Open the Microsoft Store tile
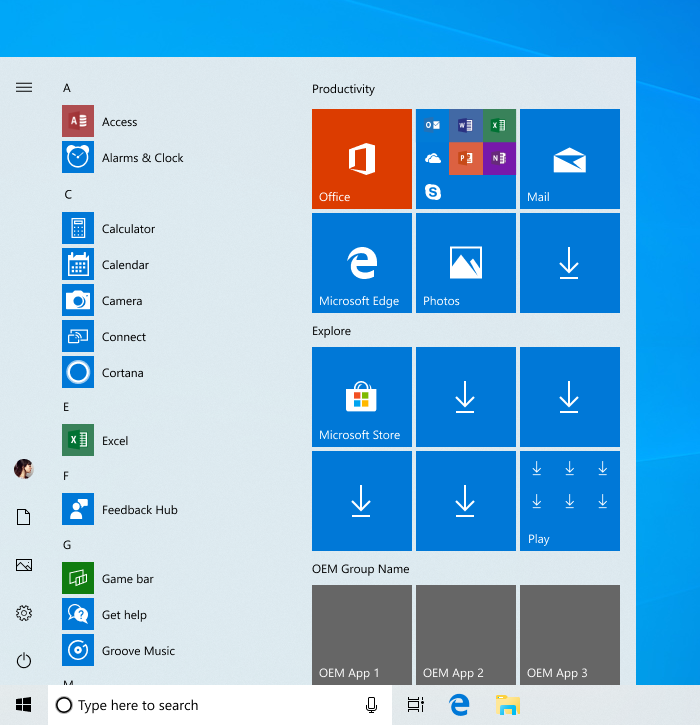Screen dimensions: 700x725 click(361, 397)
